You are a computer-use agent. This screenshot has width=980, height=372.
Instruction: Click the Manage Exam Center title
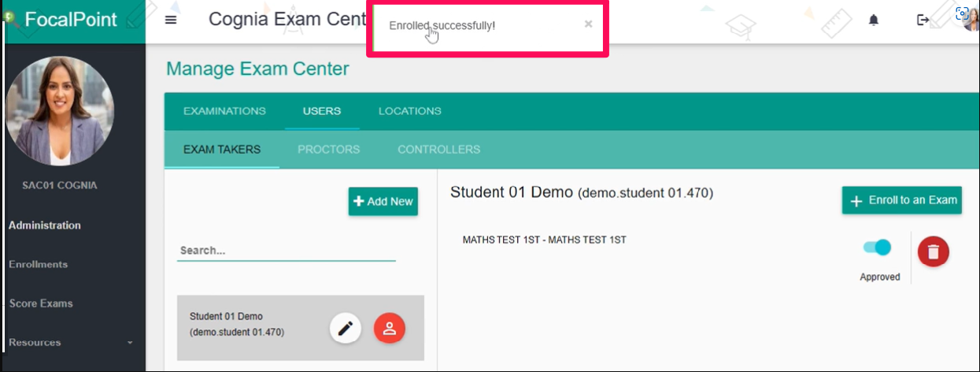[x=257, y=69]
